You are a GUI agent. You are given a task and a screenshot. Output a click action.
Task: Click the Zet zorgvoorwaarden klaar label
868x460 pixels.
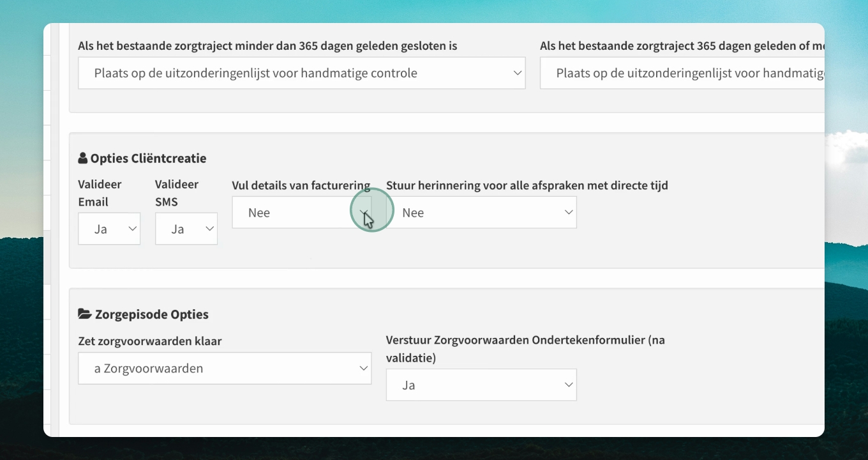click(x=150, y=341)
